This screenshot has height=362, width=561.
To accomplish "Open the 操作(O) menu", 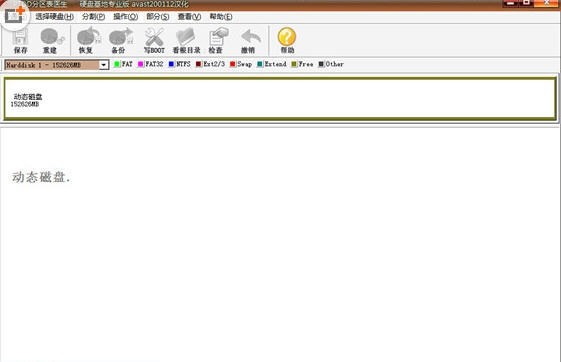I will point(125,17).
